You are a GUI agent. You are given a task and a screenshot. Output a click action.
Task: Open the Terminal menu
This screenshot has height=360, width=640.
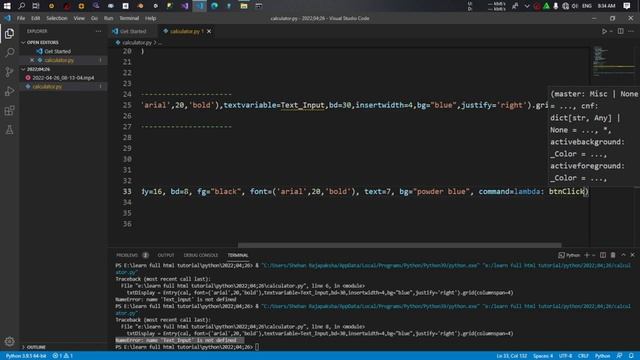pyautogui.click(x=129, y=18)
